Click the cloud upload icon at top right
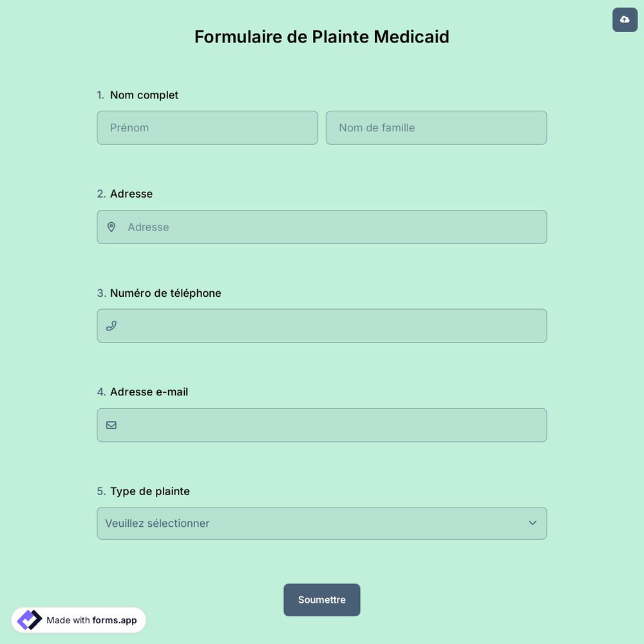This screenshot has width=644, height=644. pyautogui.click(x=624, y=19)
